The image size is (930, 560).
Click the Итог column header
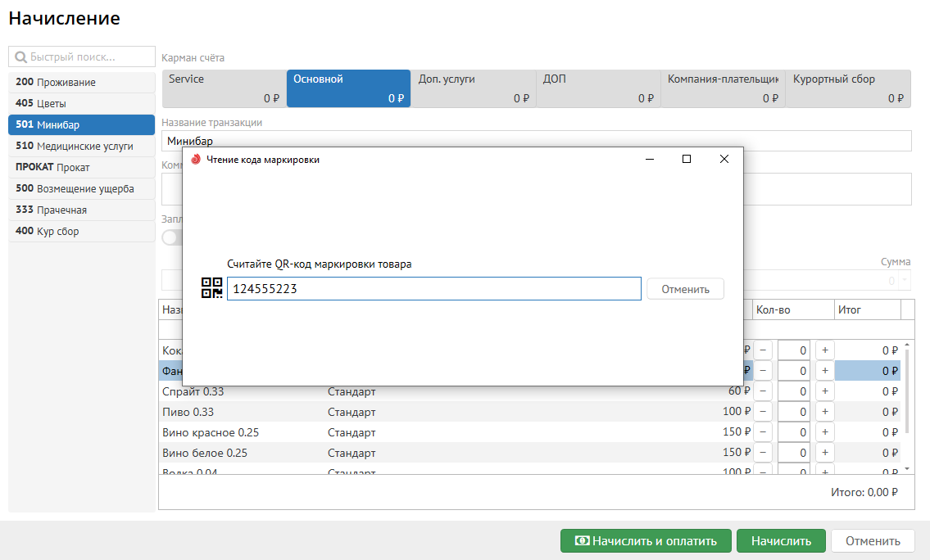(867, 309)
